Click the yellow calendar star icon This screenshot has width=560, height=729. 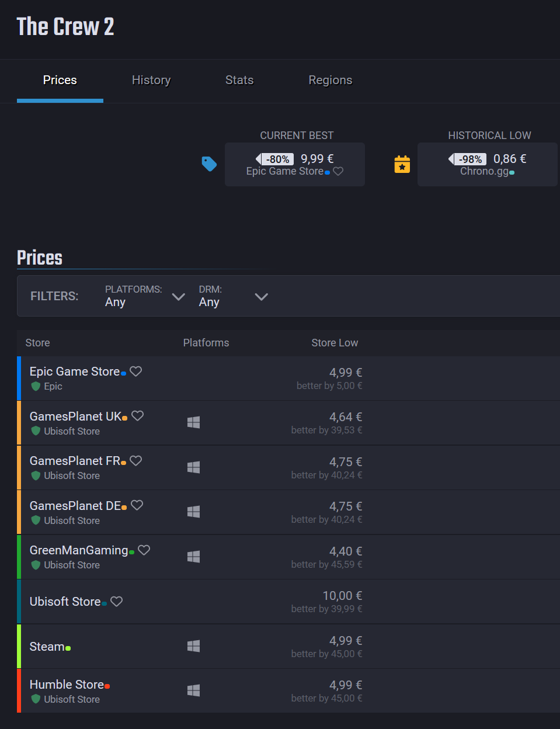(402, 164)
